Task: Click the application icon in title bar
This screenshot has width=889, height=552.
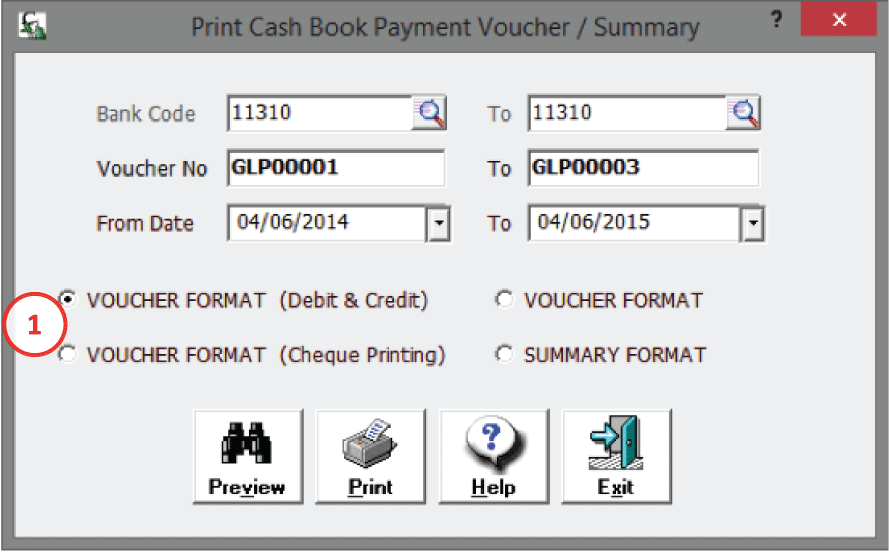Action: click(32, 26)
